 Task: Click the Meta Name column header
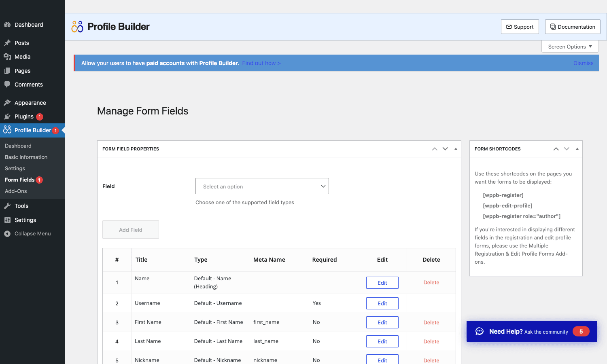(x=269, y=260)
